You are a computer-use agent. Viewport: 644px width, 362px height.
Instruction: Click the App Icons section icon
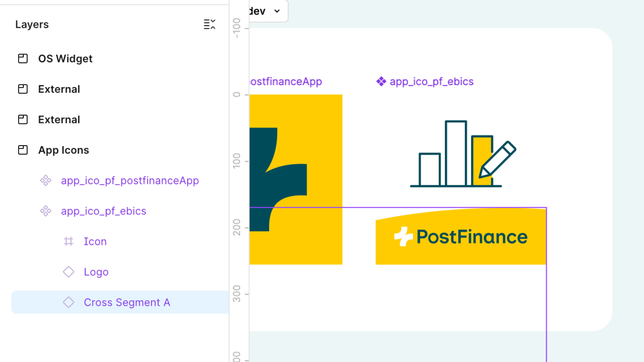tap(23, 150)
